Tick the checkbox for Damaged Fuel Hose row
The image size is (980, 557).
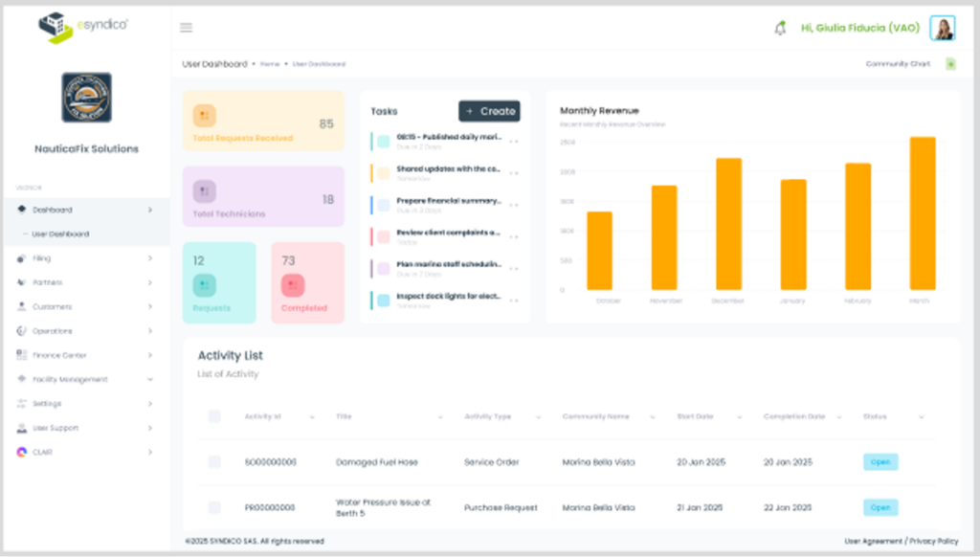(214, 462)
